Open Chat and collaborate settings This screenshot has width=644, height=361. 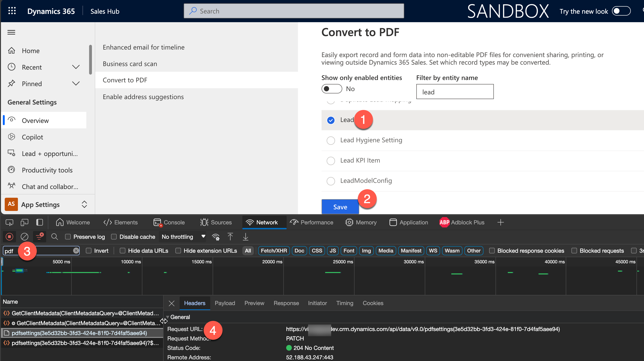50,187
